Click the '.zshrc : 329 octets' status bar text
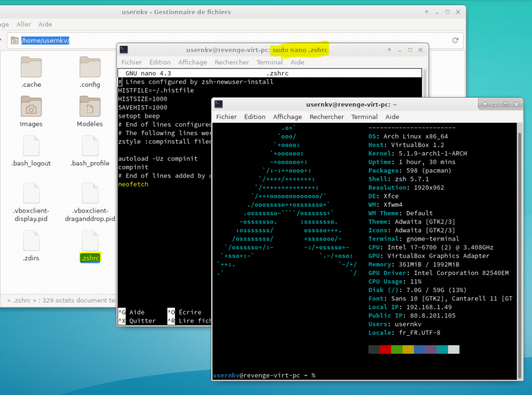The image size is (532, 395). 62,300
